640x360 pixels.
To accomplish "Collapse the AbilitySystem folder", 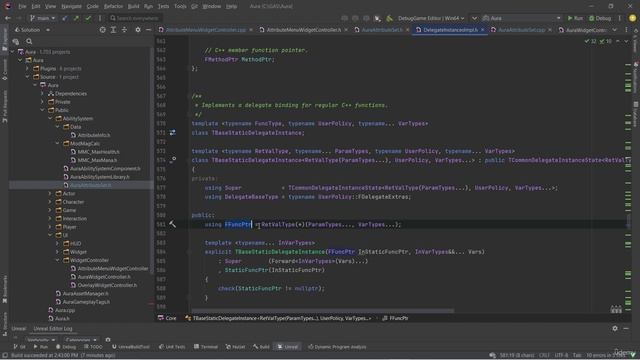I will pos(50,118).
